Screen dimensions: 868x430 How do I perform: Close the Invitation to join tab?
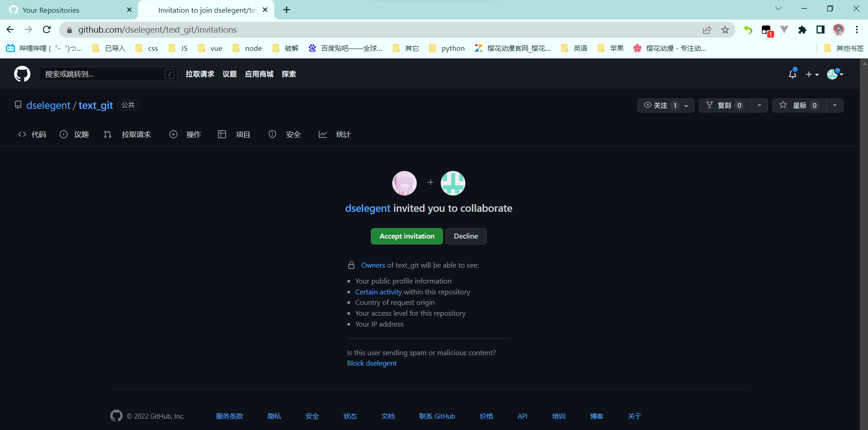click(265, 10)
